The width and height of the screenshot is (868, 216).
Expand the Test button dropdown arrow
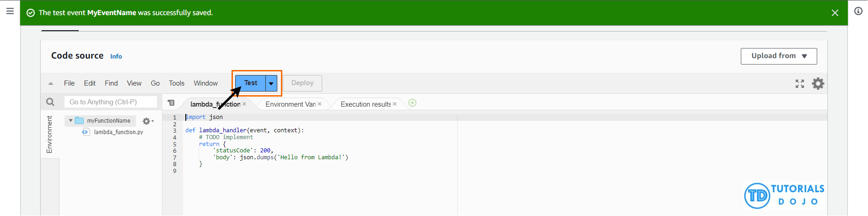pyautogui.click(x=271, y=83)
